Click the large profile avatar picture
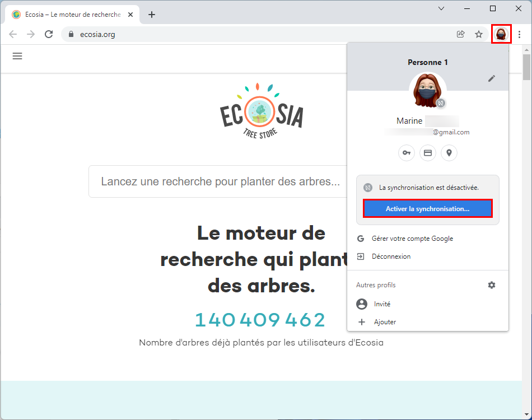This screenshot has width=532, height=420. point(427,91)
